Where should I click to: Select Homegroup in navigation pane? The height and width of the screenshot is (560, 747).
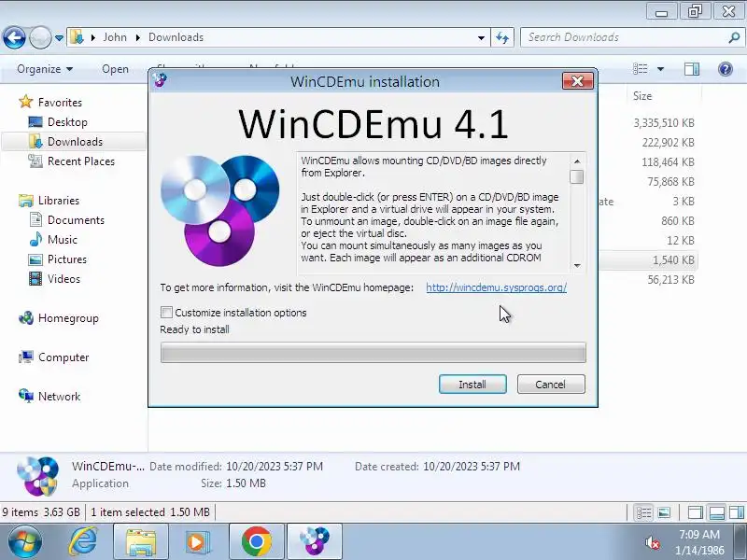click(68, 318)
